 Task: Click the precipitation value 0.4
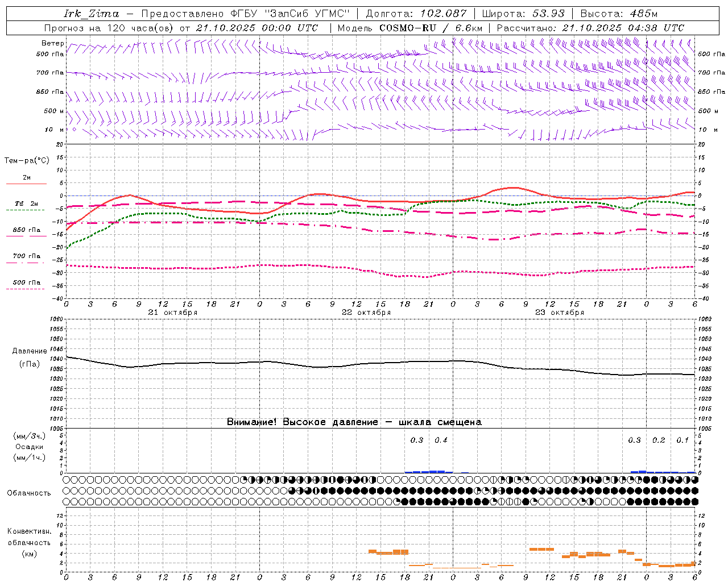coord(441,440)
